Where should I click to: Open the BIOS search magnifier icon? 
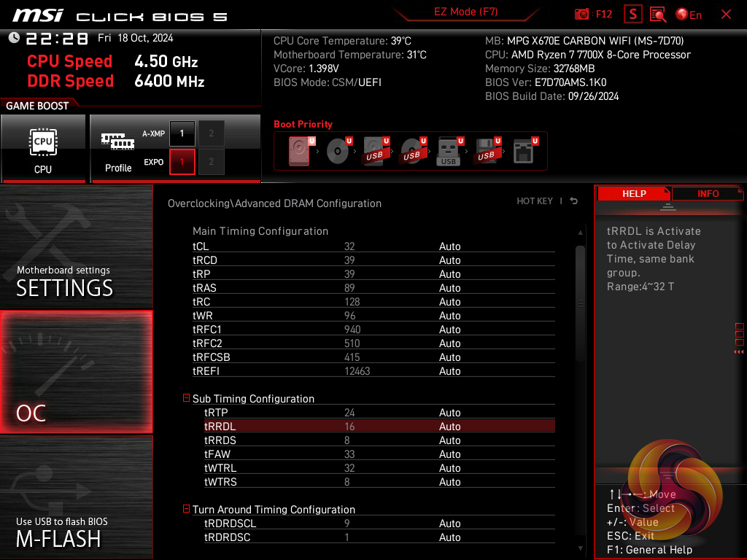coord(658,15)
